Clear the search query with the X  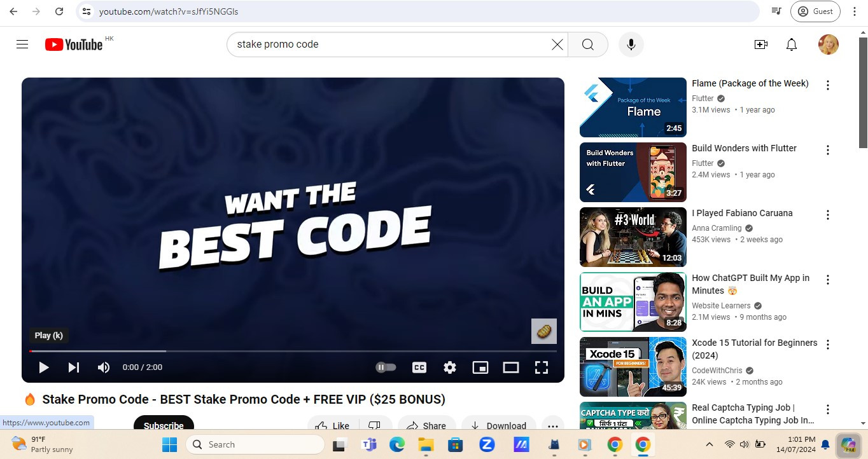pos(557,45)
